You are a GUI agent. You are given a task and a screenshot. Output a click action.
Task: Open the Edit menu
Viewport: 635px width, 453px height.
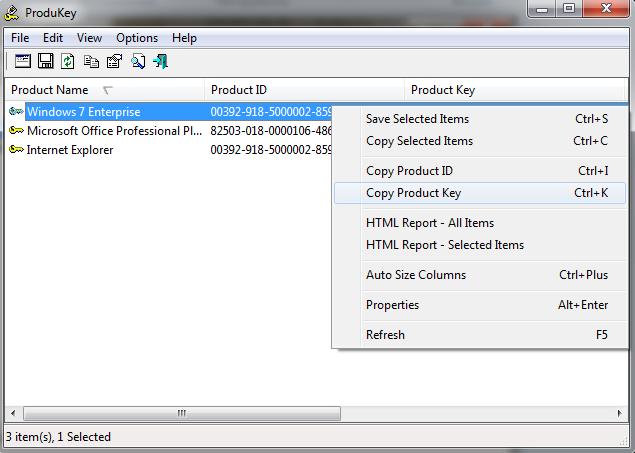coord(53,38)
